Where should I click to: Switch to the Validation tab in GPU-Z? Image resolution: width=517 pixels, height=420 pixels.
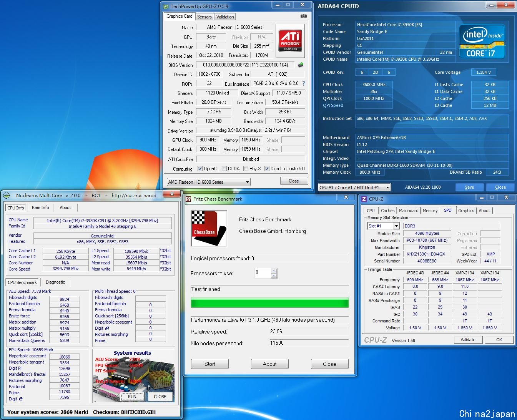pos(225,17)
